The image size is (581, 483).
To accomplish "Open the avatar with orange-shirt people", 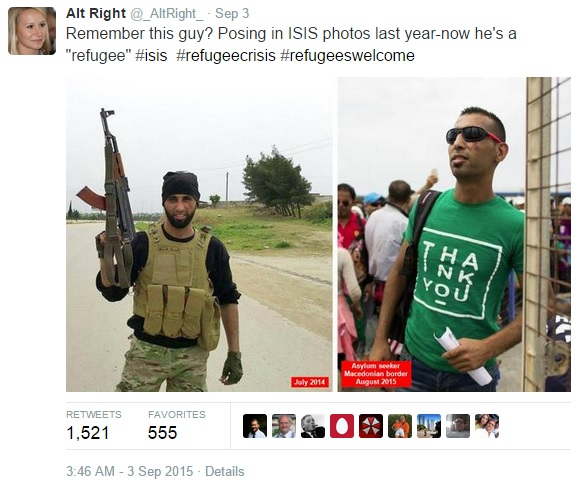I will pyautogui.click(x=400, y=426).
